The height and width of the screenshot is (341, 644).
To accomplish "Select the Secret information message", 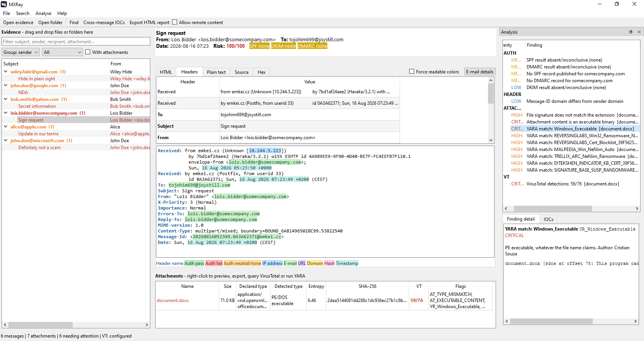I will [37, 106].
